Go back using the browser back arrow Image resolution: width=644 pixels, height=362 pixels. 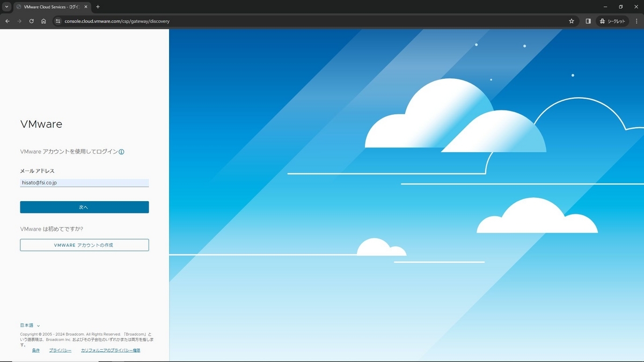click(x=8, y=21)
